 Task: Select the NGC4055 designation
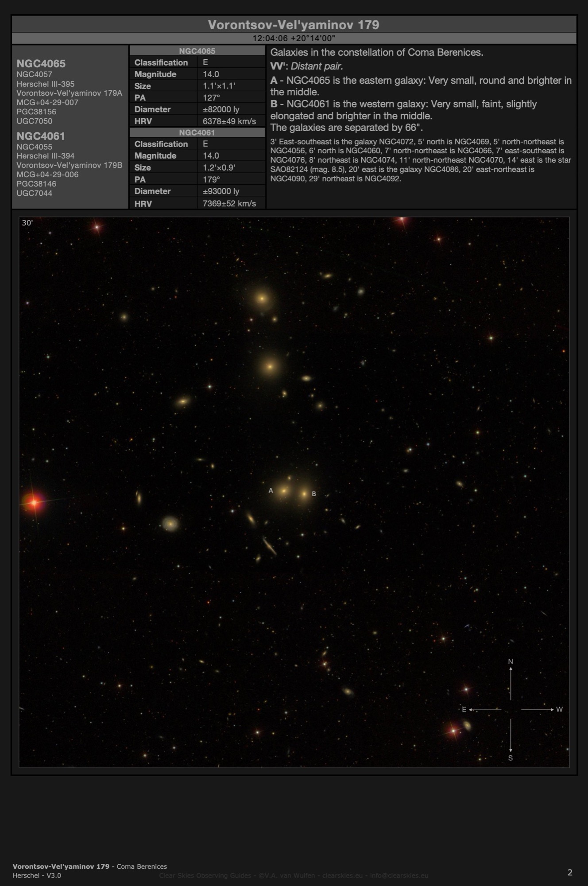coord(34,147)
